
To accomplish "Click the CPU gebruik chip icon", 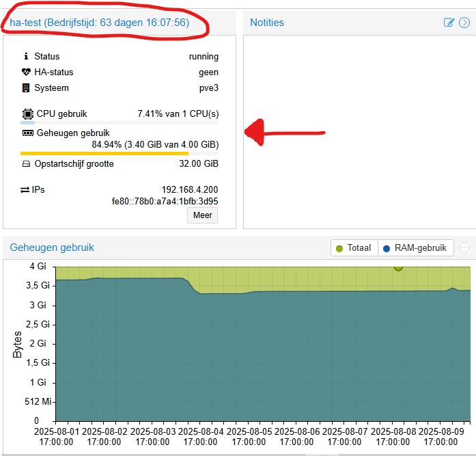I will tap(27, 114).
